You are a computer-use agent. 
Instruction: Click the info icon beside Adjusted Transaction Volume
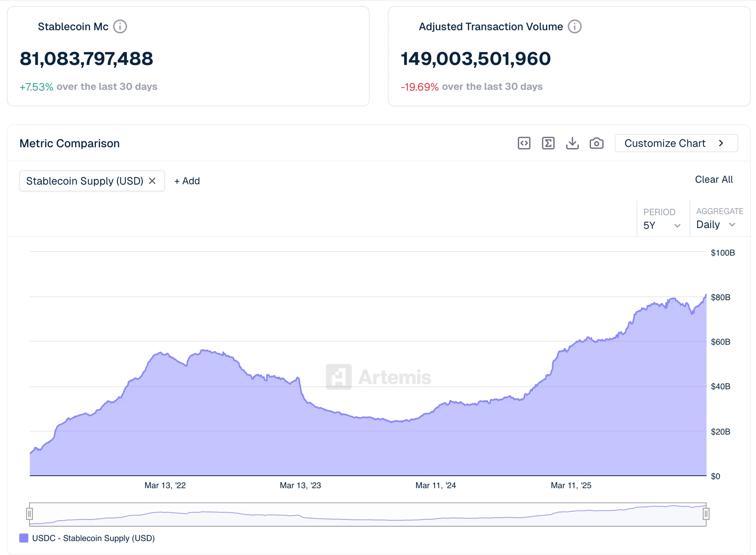(x=575, y=27)
